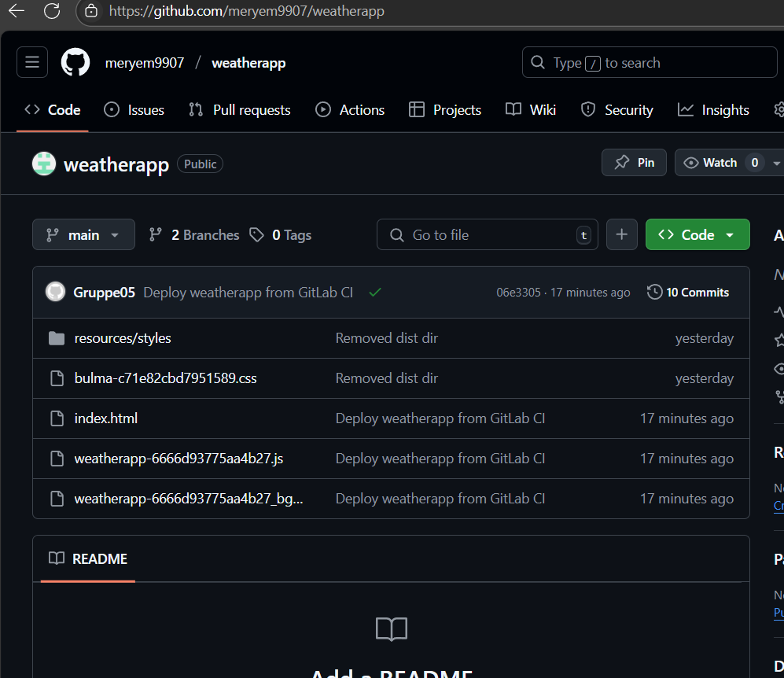Click the weatherapp repository avatar icon
This screenshot has width=784, height=678.
click(44, 164)
